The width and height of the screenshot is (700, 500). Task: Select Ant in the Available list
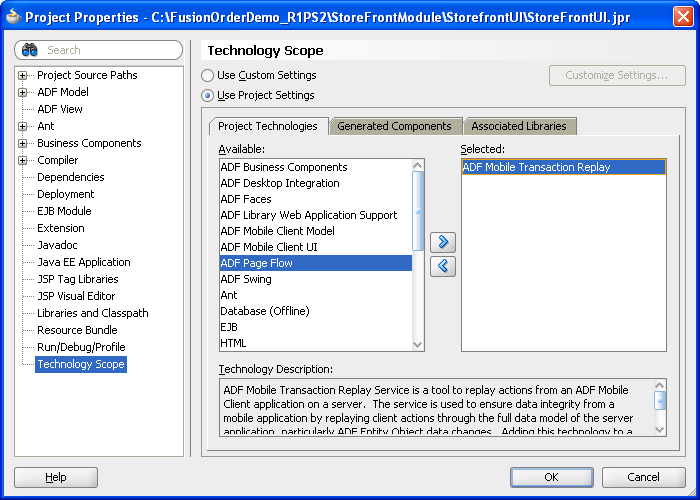tap(316, 296)
